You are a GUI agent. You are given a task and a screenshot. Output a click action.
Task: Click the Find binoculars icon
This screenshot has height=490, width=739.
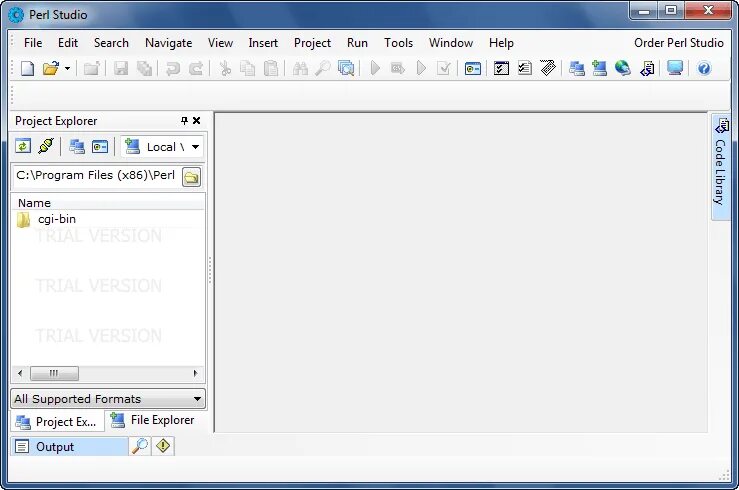coord(300,68)
